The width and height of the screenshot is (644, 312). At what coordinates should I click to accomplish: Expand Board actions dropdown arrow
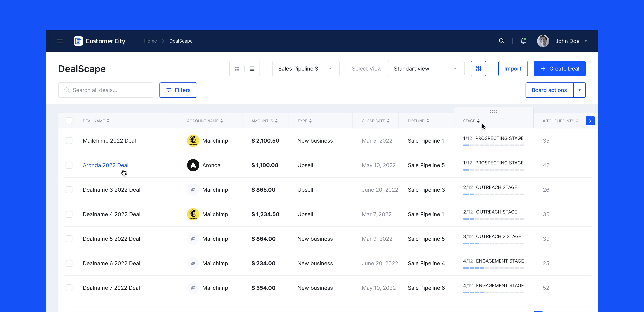[x=579, y=90]
